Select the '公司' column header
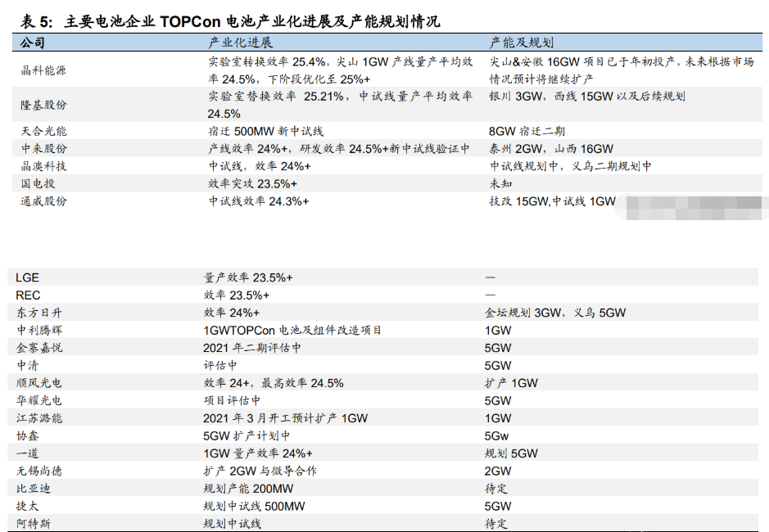769x532 pixels. pyautogui.click(x=33, y=43)
